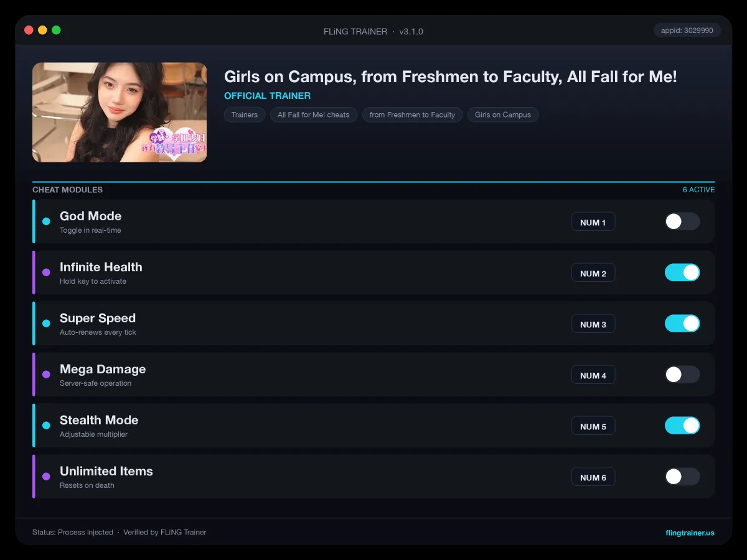Turn off the Infinite Health switch

(682, 273)
